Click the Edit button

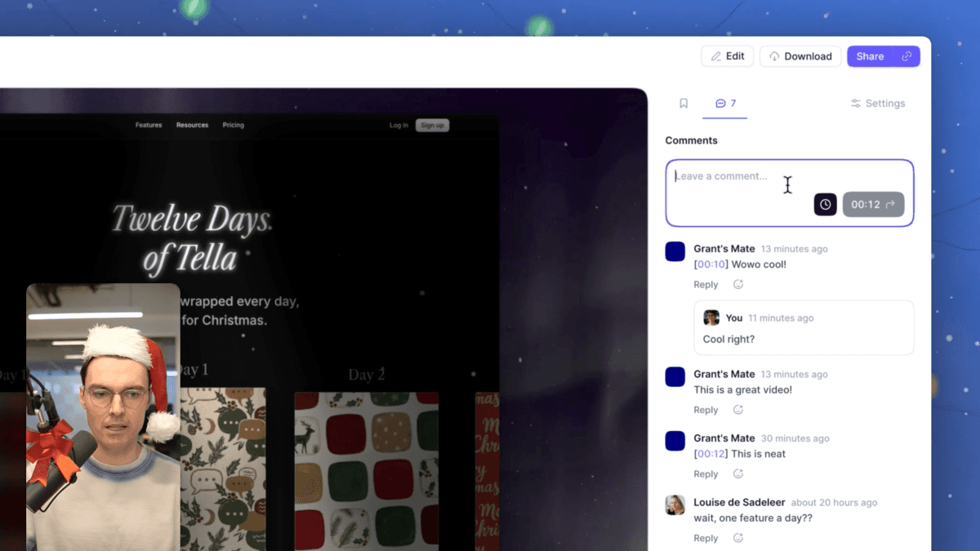point(728,56)
